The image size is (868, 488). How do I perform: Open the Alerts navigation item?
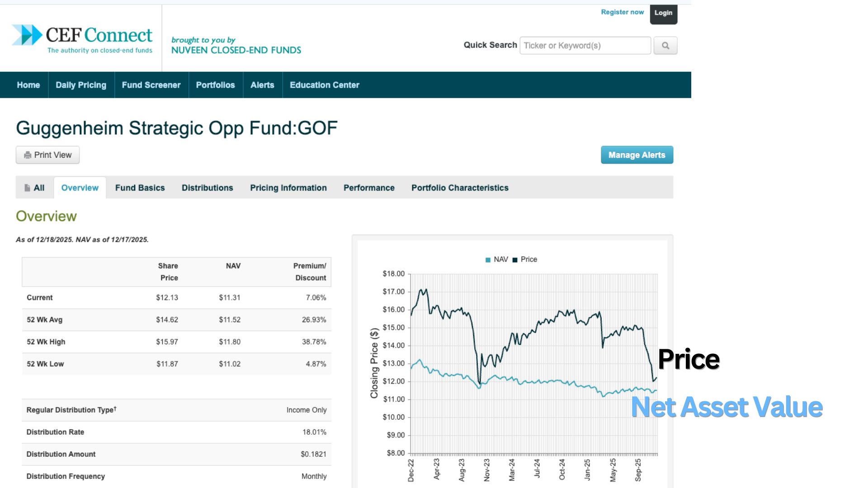coord(262,85)
